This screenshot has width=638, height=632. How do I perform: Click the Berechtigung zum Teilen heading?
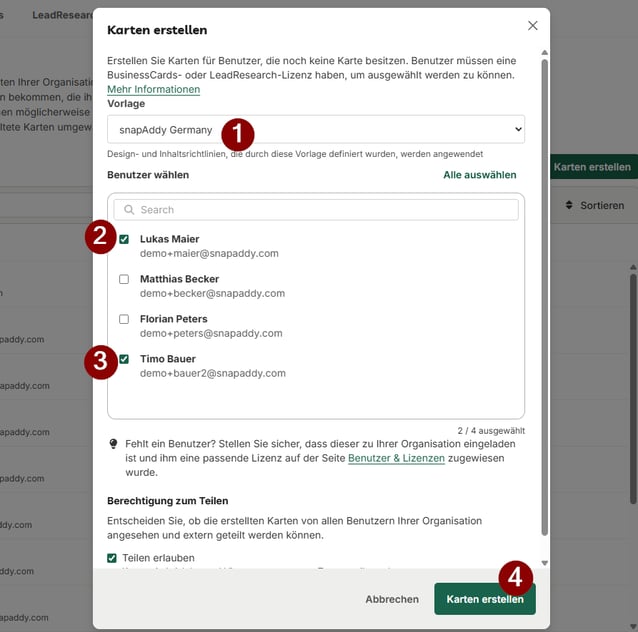click(168, 501)
